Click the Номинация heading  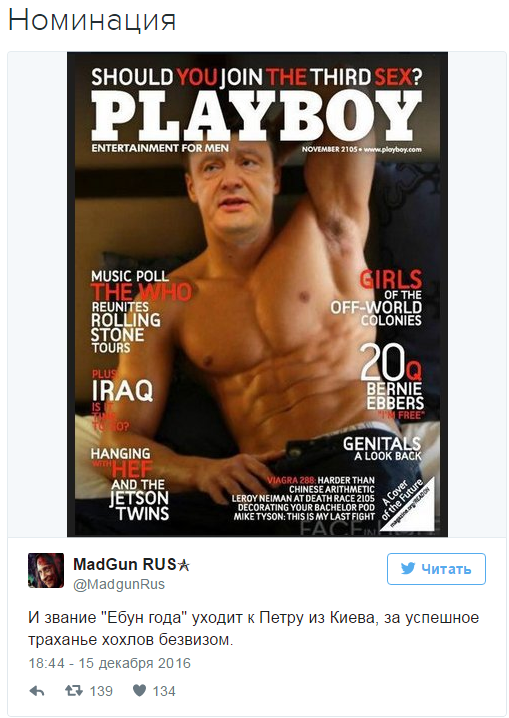92,20
